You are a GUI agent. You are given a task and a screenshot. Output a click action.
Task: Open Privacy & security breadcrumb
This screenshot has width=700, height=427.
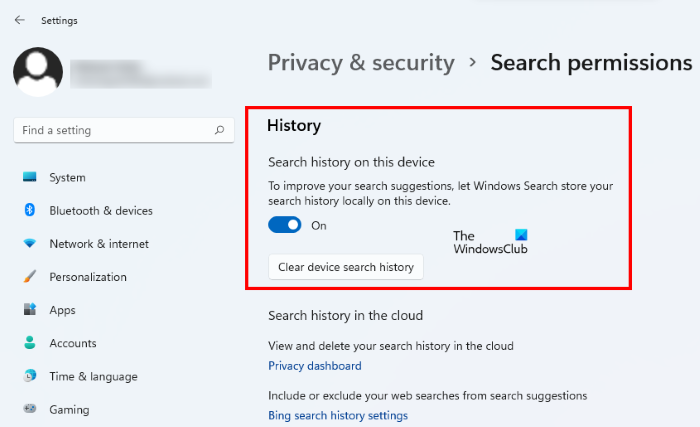pos(361,63)
